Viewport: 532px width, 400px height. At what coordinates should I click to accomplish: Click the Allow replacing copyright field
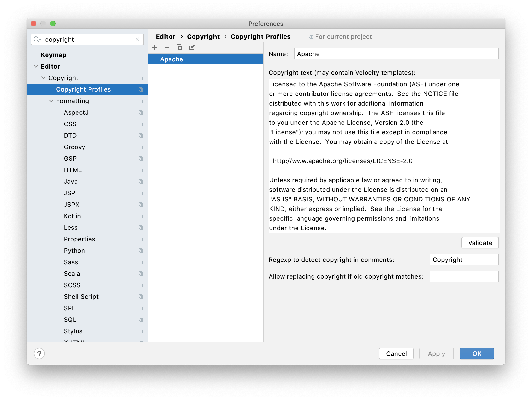click(x=464, y=276)
